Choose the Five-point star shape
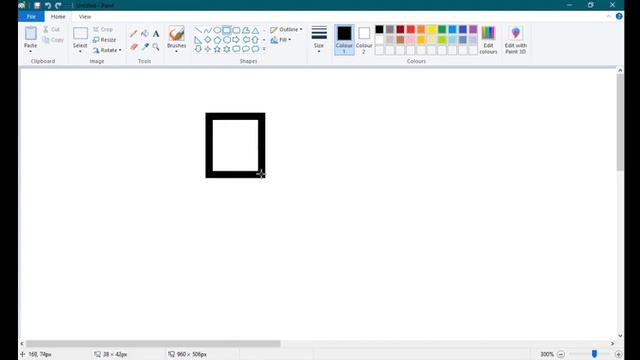 click(217, 49)
